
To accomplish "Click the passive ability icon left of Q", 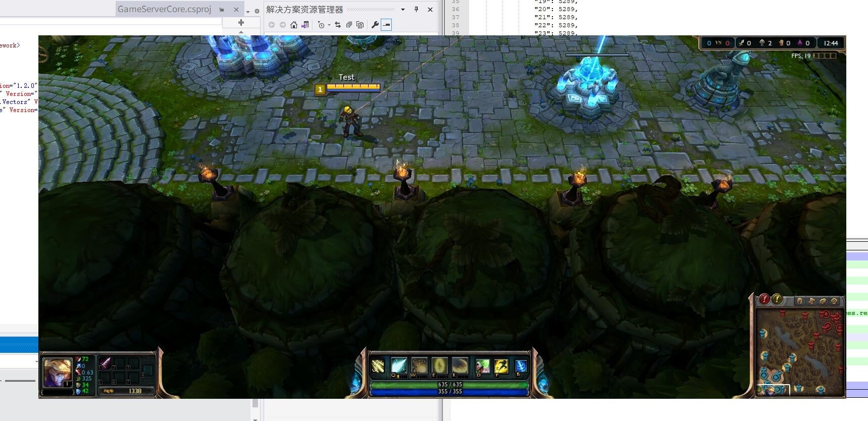I will coord(378,366).
